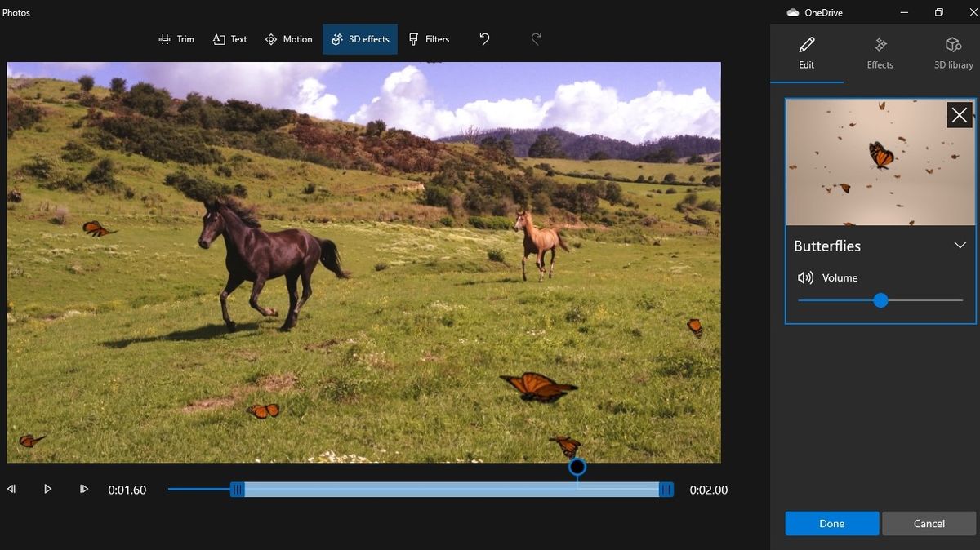Play the video preview
The width and height of the screenshot is (980, 550).
pos(47,488)
